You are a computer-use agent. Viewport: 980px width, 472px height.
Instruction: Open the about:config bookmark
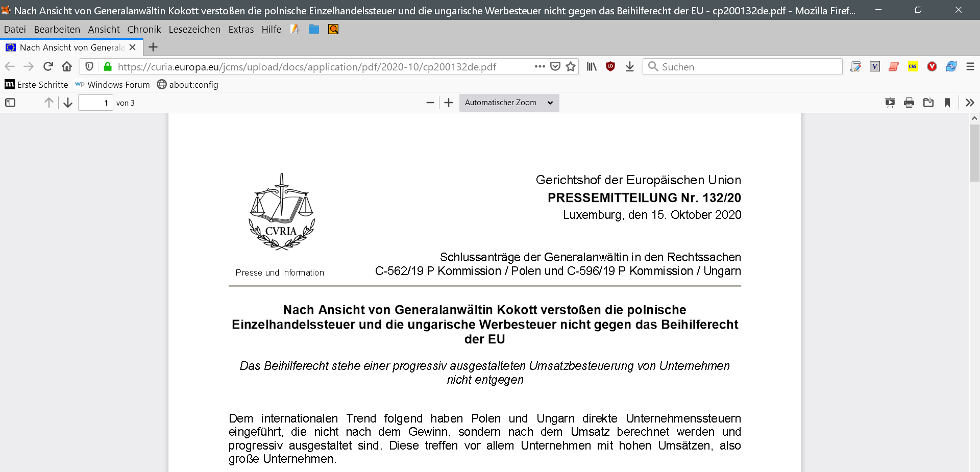[188, 85]
